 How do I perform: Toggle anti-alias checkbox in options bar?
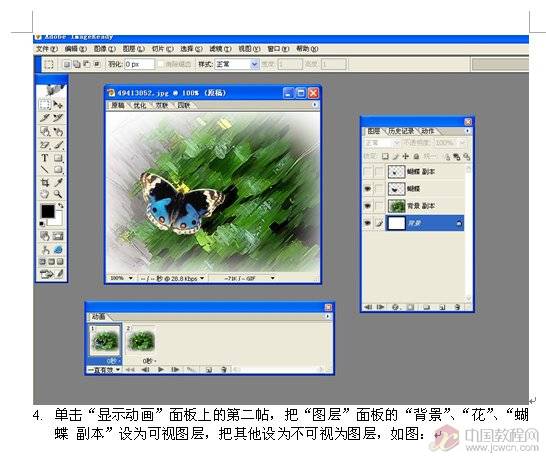[x=161, y=64]
